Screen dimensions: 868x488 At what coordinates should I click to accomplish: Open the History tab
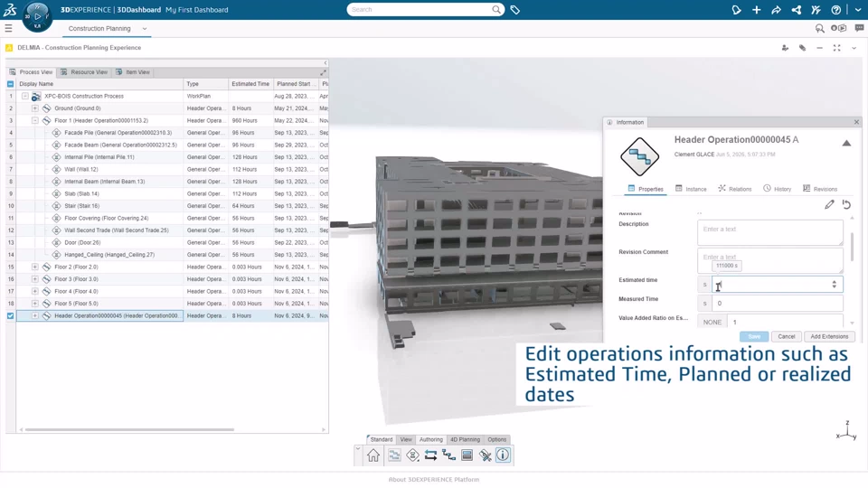pos(778,189)
